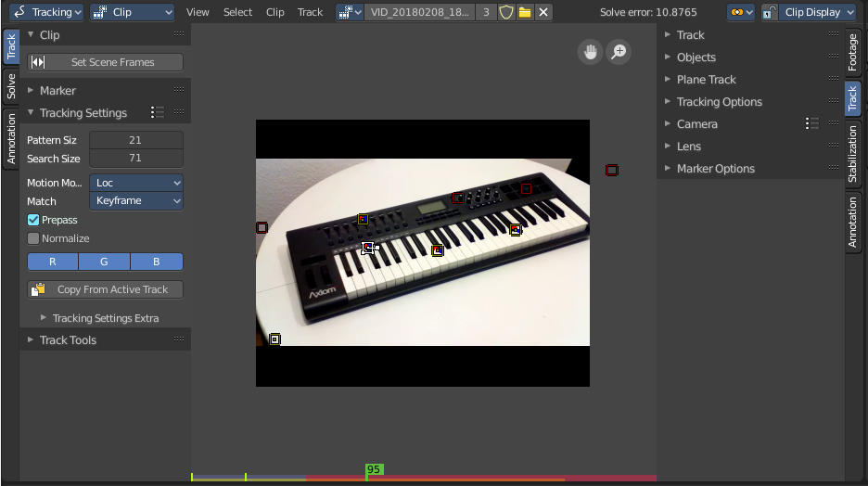This screenshot has width=868, height=486.
Task: Open a clip with the folder icon
Action: tap(525, 12)
